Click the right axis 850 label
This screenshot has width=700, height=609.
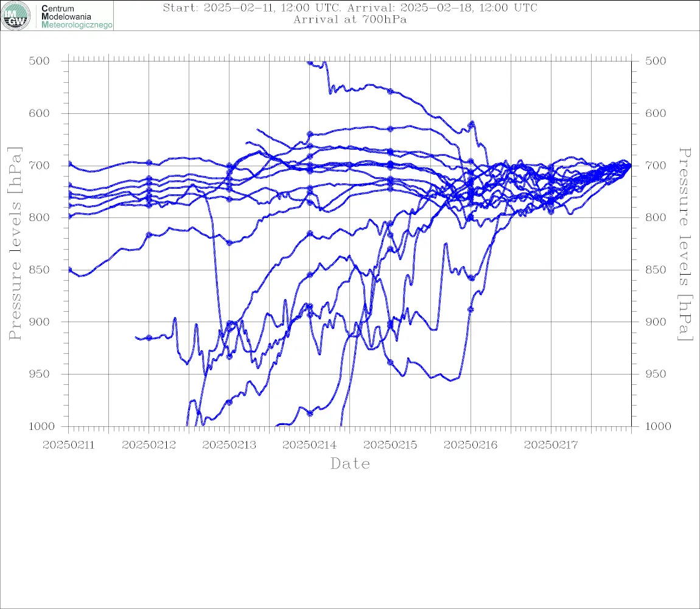656,270
